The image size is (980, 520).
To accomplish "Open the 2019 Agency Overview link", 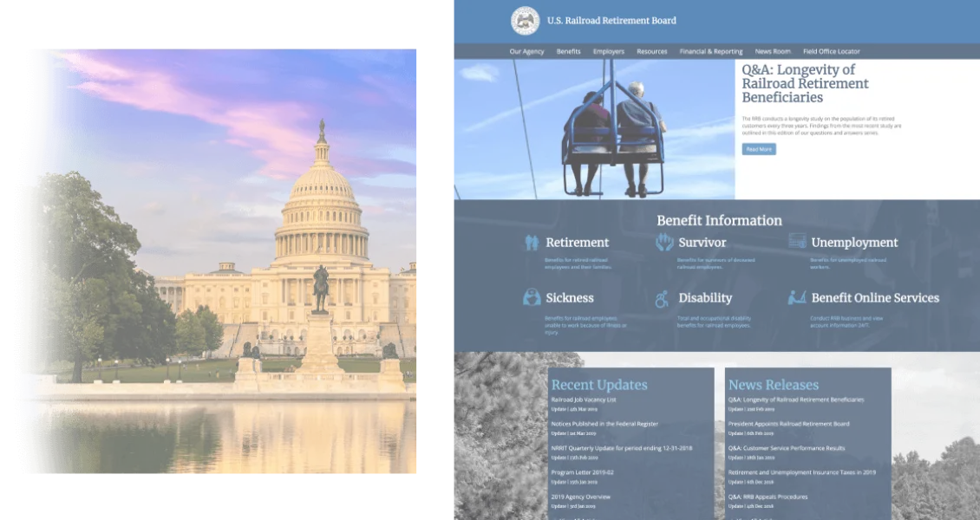I will pyautogui.click(x=580, y=497).
